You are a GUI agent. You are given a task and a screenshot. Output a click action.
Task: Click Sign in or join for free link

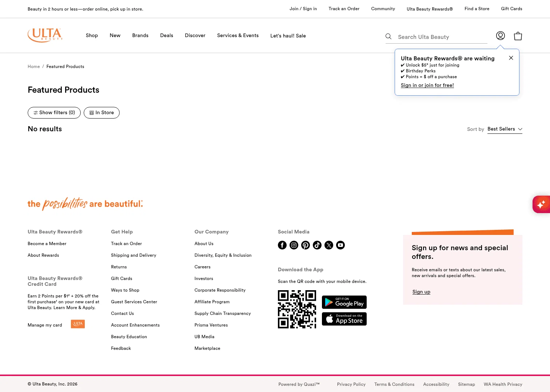click(427, 85)
